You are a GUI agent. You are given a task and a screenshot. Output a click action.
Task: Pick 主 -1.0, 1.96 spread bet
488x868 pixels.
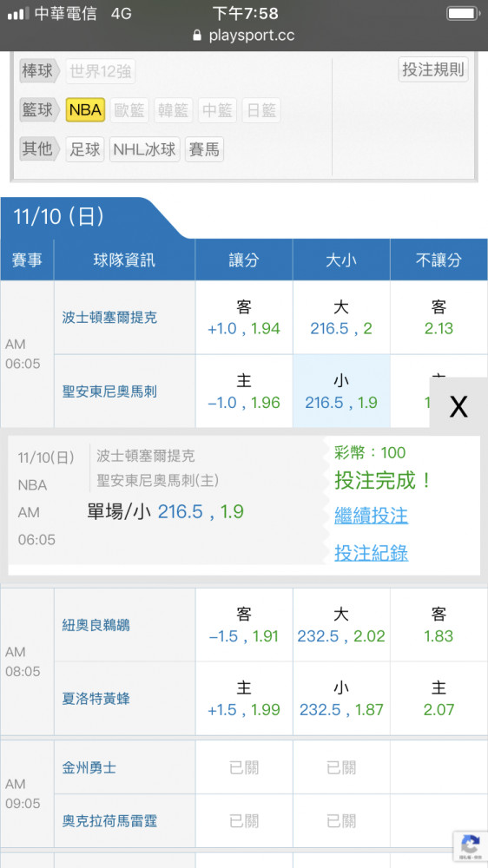(244, 391)
